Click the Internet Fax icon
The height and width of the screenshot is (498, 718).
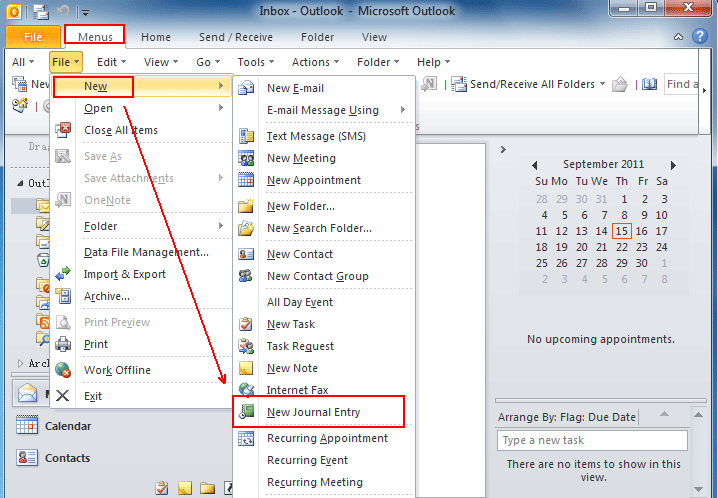pyautogui.click(x=246, y=390)
